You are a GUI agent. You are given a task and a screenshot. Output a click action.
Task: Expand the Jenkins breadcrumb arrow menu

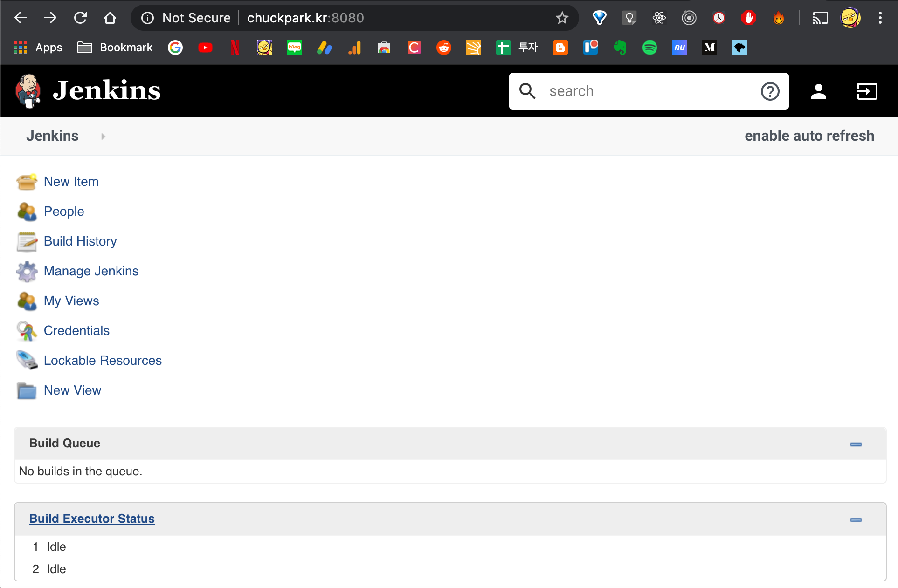pos(103,136)
